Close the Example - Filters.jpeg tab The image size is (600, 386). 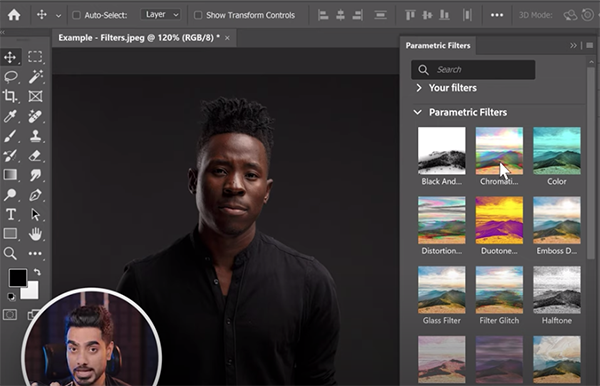[x=227, y=38]
